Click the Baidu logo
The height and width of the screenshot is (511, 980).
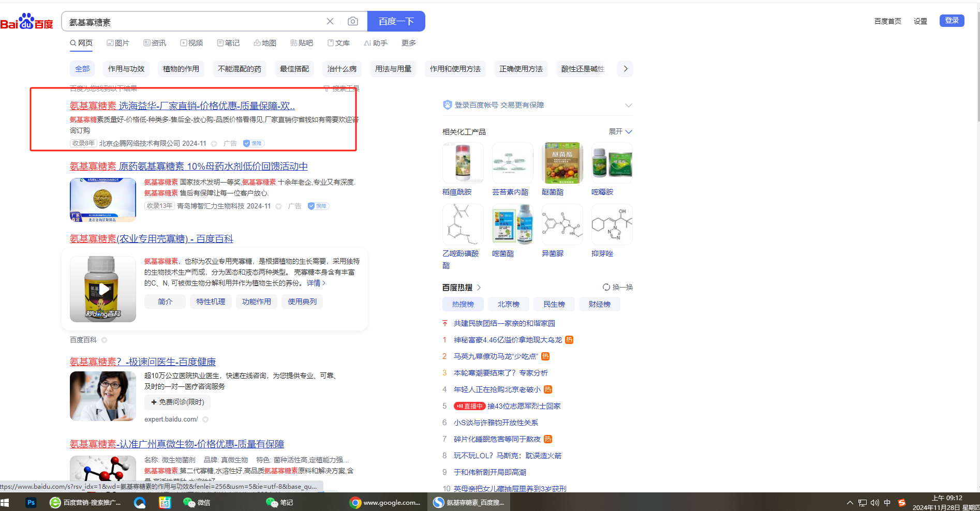click(27, 22)
